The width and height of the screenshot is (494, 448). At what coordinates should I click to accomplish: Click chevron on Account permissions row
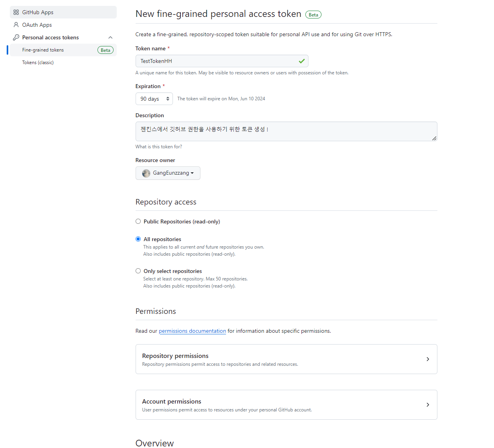tap(428, 405)
